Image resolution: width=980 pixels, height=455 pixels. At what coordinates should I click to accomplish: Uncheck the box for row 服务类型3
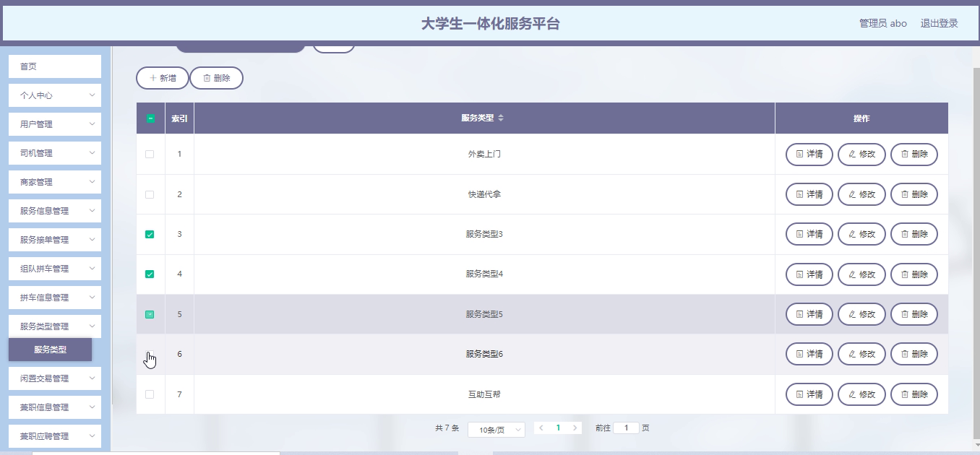(150, 234)
